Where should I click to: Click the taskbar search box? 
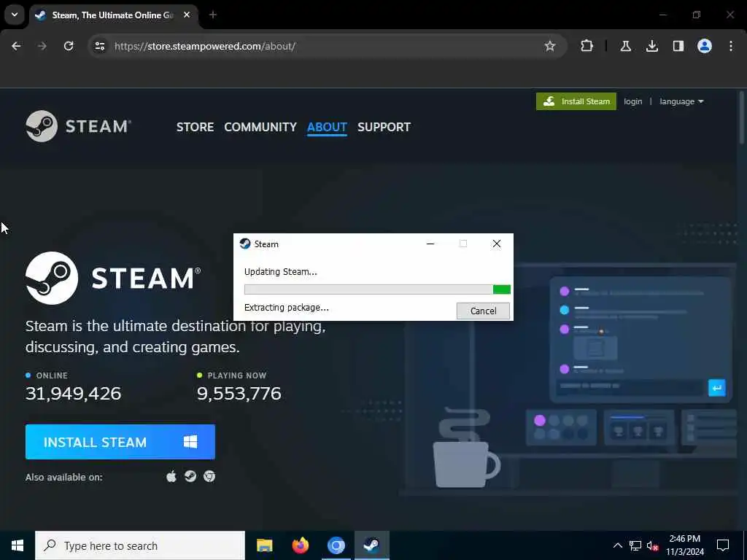(x=140, y=545)
